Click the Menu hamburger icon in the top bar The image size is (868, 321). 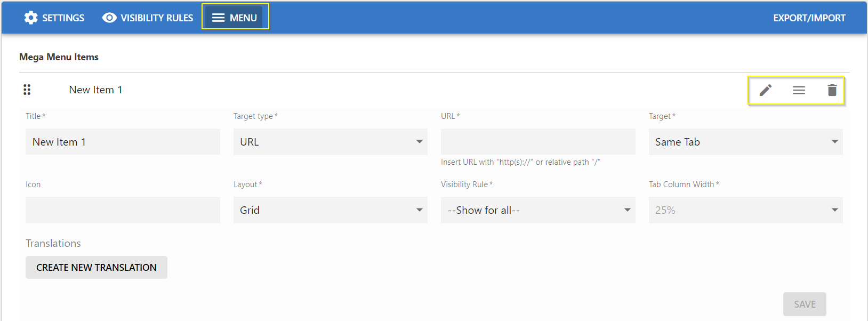click(218, 18)
